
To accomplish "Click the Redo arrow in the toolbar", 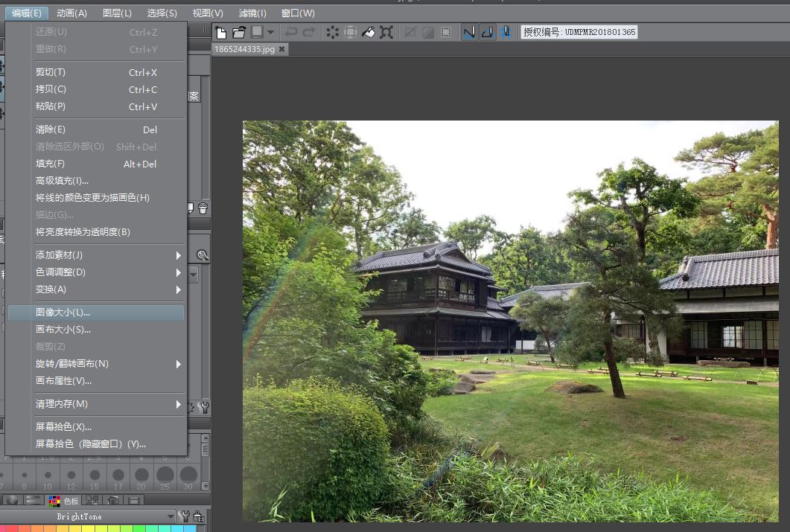I will pyautogui.click(x=309, y=32).
